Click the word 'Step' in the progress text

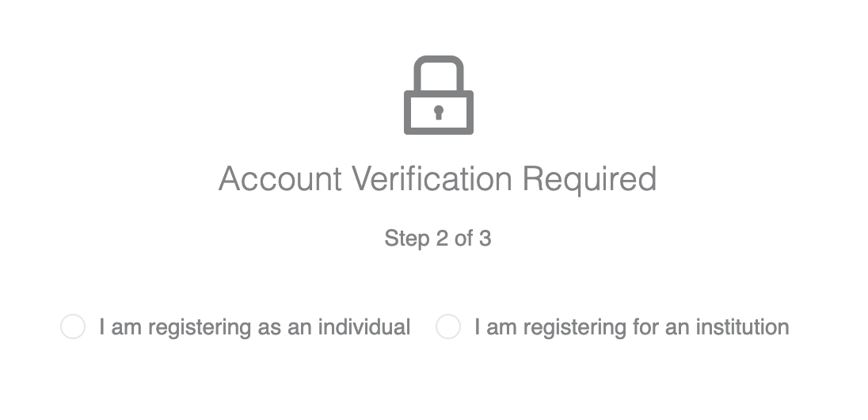pos(407,239)
